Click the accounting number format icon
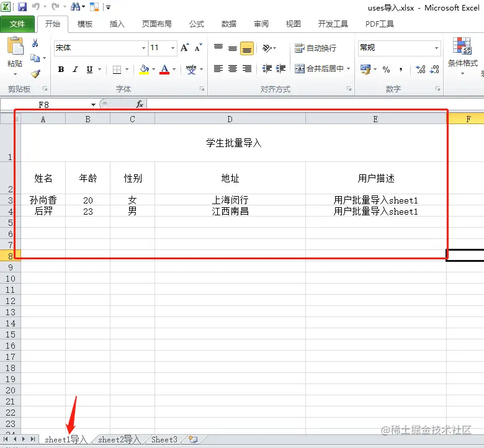484x448 pixels. 365,69
